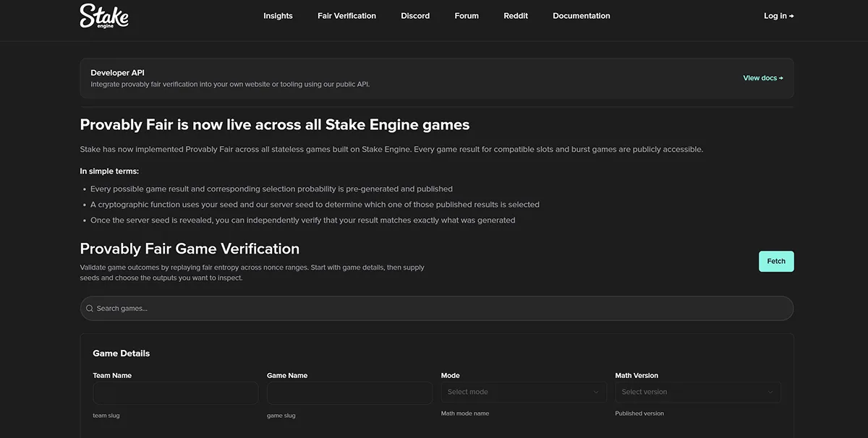Open the Reddit nav link

pyautogui.click(x=516, y=16)
